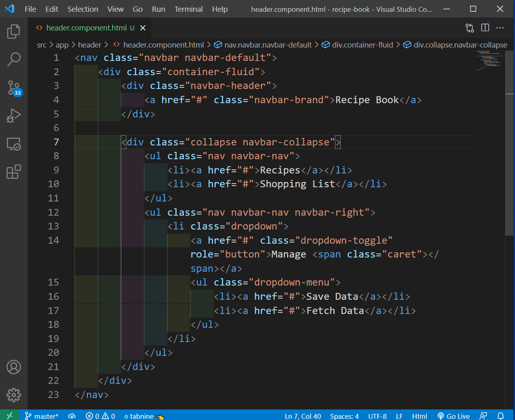Viewport: 515px width, 420px height.
Task: Expand the header folder breadcrumb
Action: point(89,45)
